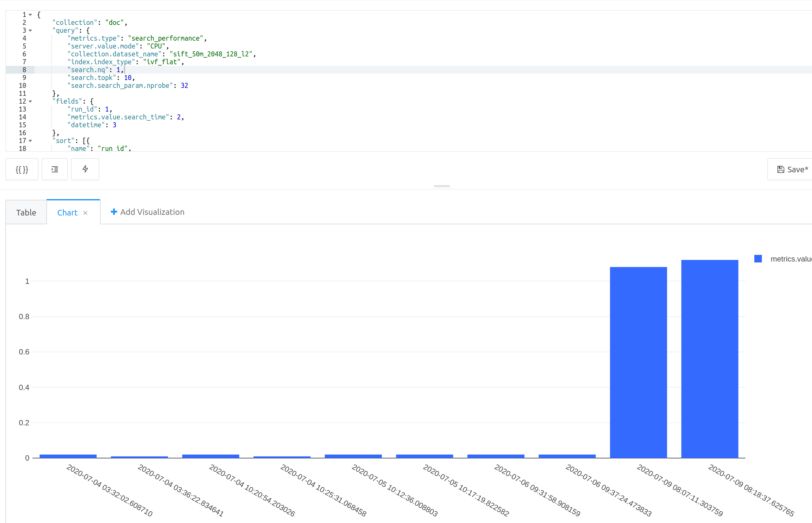Screen dimensions: 812x523
Task: Click Add Visualization to create a new view
Action: [152, 212]
